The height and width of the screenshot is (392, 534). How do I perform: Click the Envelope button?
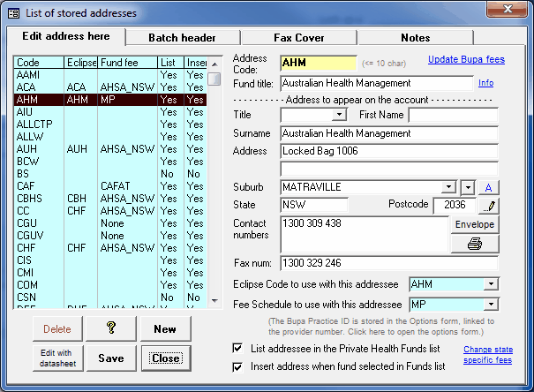(x=475, y=224)
